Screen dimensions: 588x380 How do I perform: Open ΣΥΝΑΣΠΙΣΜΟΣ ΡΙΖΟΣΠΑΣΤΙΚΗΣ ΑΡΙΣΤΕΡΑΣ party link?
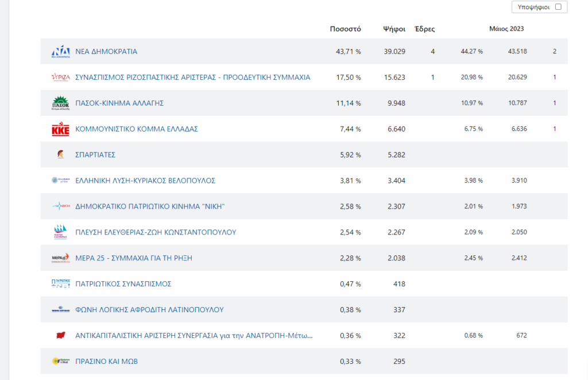[x=193, y=78]
